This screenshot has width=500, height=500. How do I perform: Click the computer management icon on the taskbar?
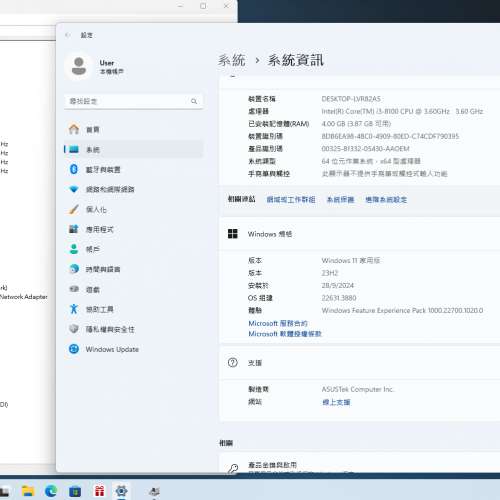(x=154, y=491)
